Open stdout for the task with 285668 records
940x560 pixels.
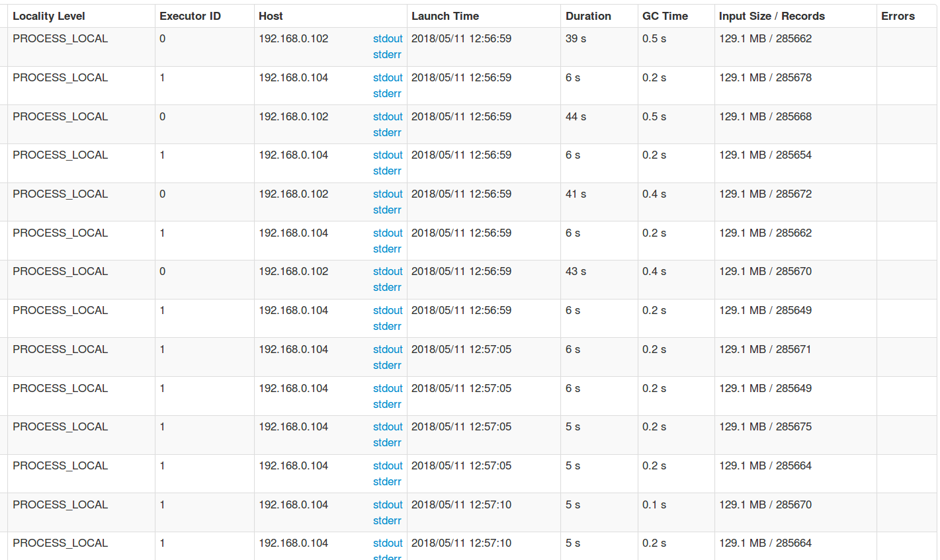point(388,116)
